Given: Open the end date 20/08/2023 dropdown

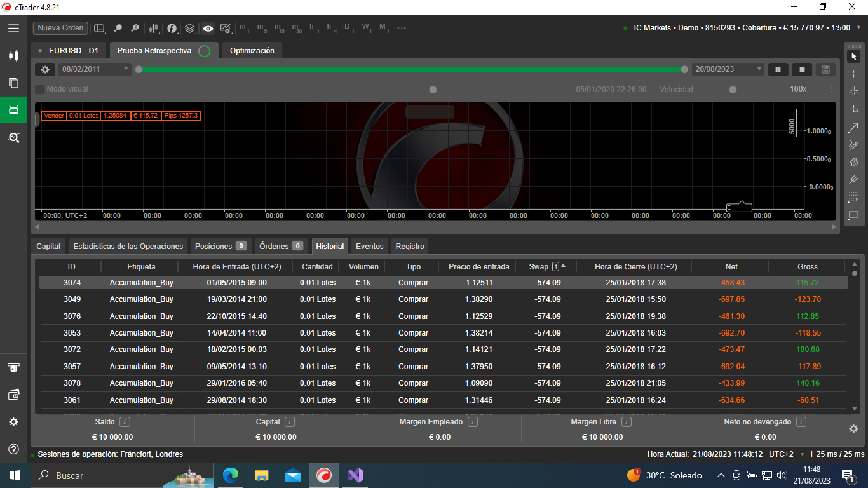Looking at the screenshot, I should click(x=728, y=69).
